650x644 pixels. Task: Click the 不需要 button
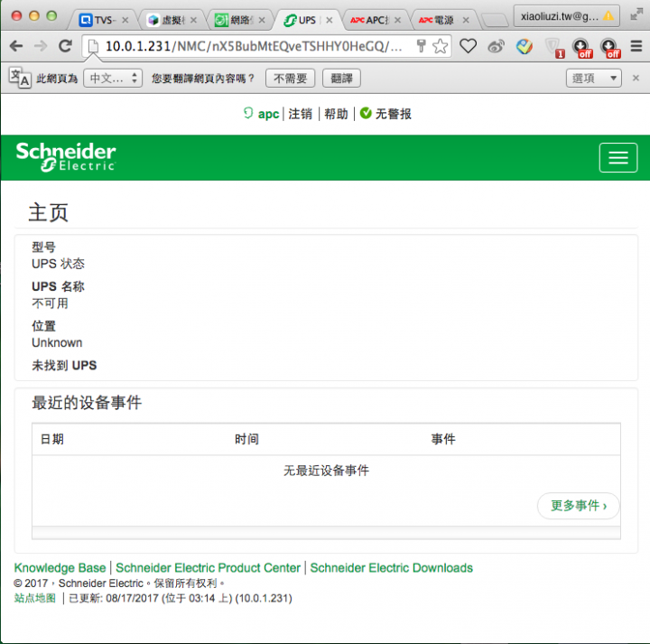coord(290,78)
